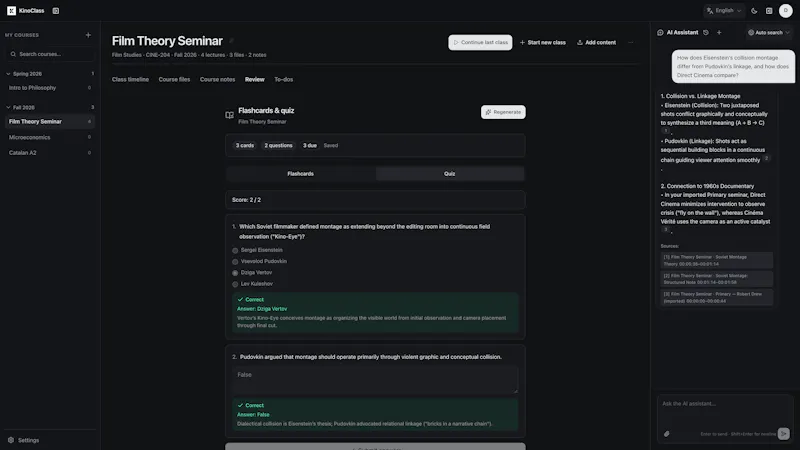Click the KinoClass logo icon
Image resolution: width=800 pixels, height=450 pixels.
coord(11,11)
